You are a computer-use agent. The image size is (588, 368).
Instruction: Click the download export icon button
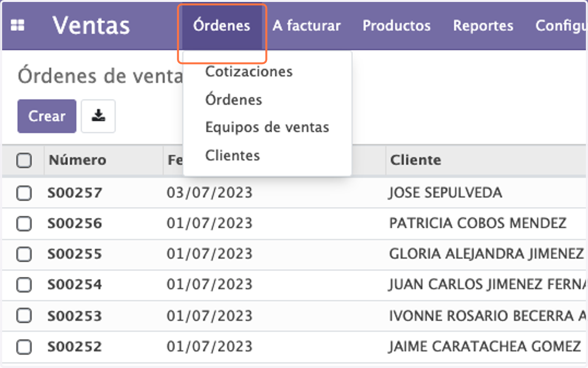[98, 116]
